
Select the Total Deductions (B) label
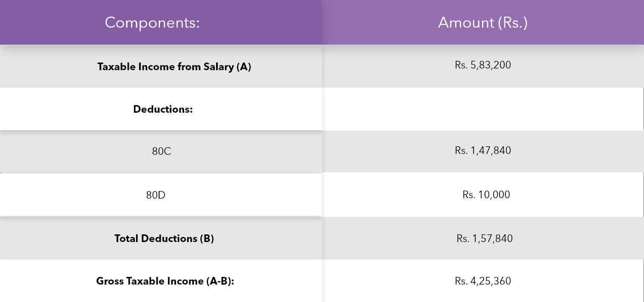point(164,239)
